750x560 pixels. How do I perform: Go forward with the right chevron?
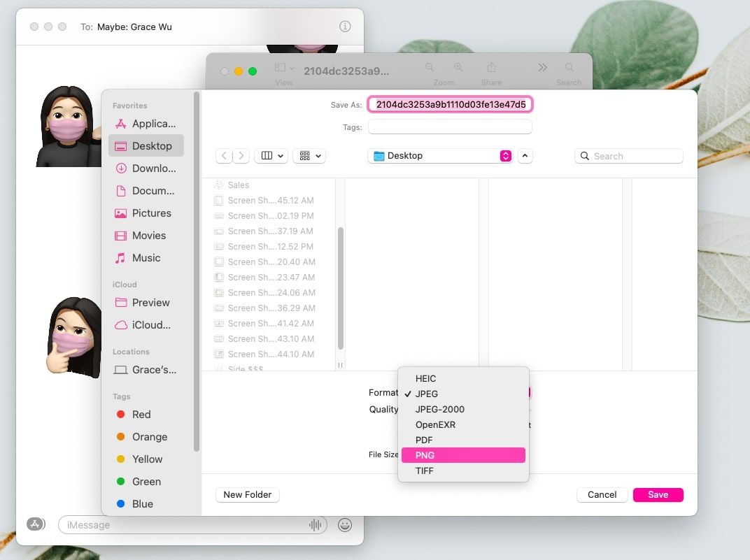point(241,156)
